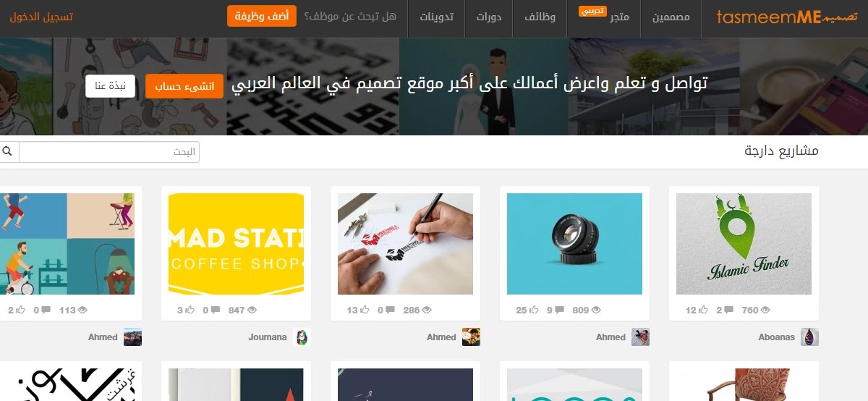Focus the البحث search input field
Viewport: 868px width, 401px height.
tap(109, 152)
